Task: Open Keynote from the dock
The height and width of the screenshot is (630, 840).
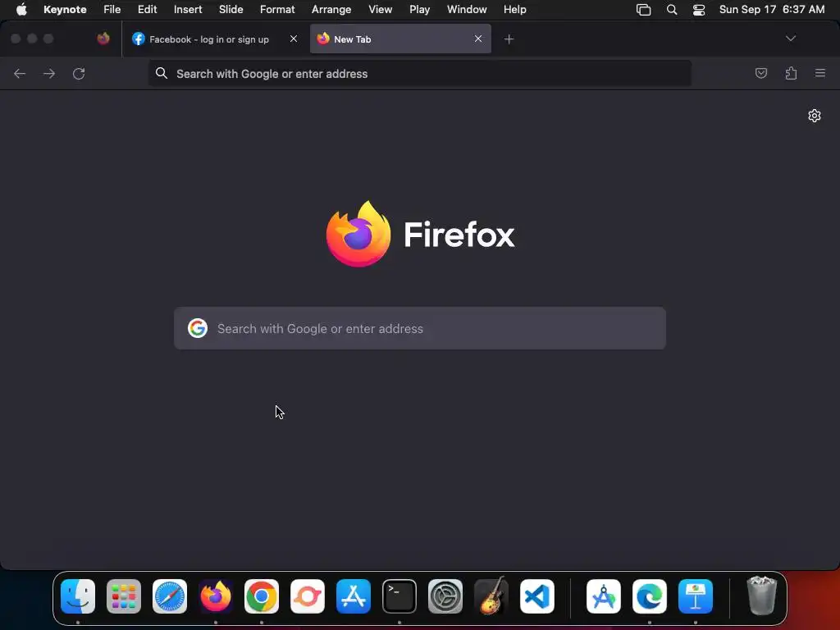Action: [696, 596]
